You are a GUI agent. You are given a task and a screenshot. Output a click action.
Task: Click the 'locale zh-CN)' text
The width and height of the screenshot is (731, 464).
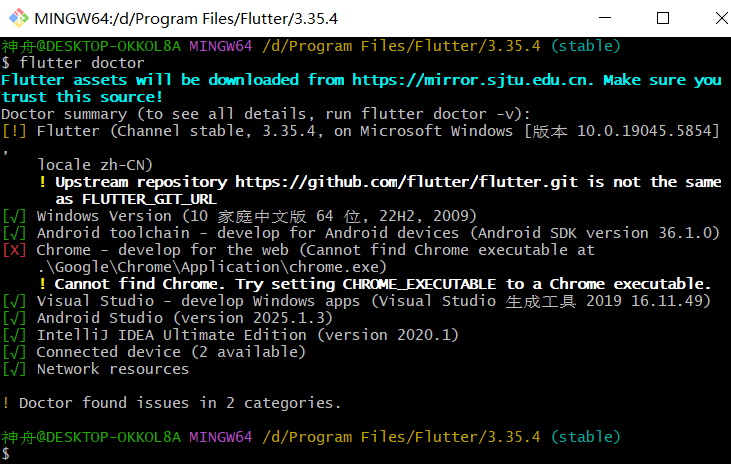click(x=95, y=165)
